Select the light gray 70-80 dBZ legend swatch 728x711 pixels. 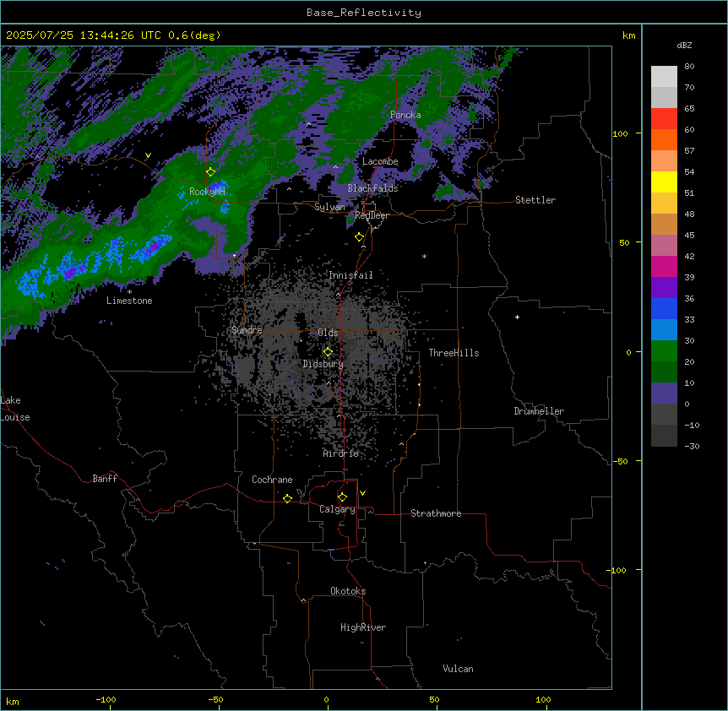[664, 77]
